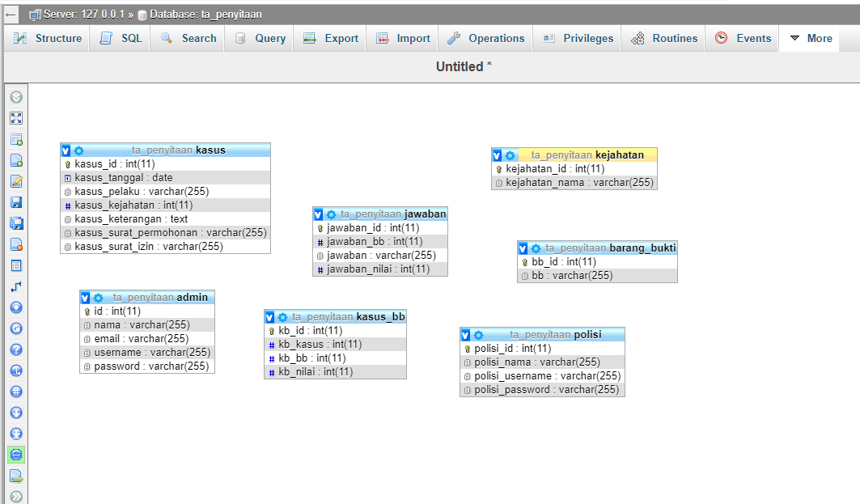Click the gear icon on the kasus table

78,150
